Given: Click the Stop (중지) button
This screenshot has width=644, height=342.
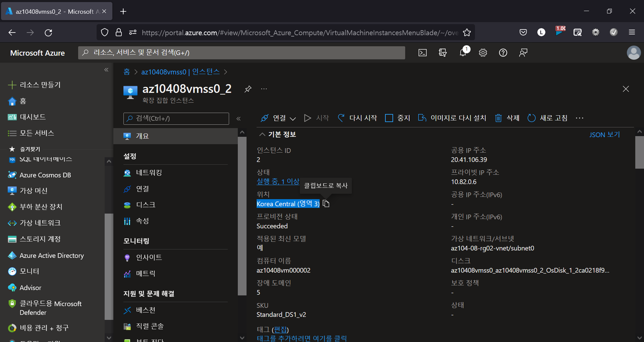Looking at the screenshot, I should 398,118.
